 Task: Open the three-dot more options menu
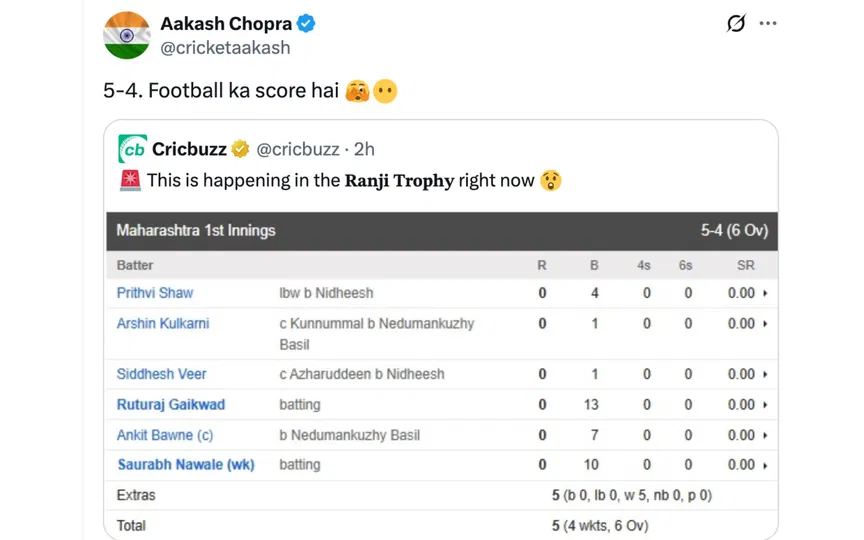(768, 23)
